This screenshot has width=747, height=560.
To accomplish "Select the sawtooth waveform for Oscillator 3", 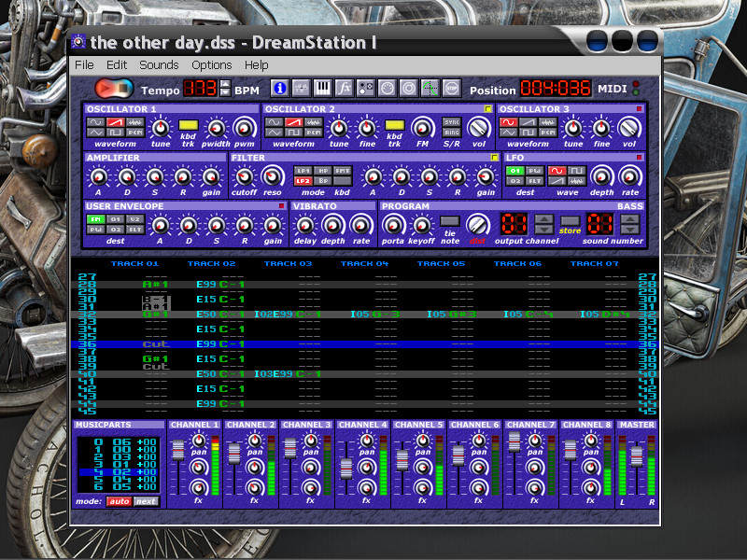I will (x=528, y=122).
